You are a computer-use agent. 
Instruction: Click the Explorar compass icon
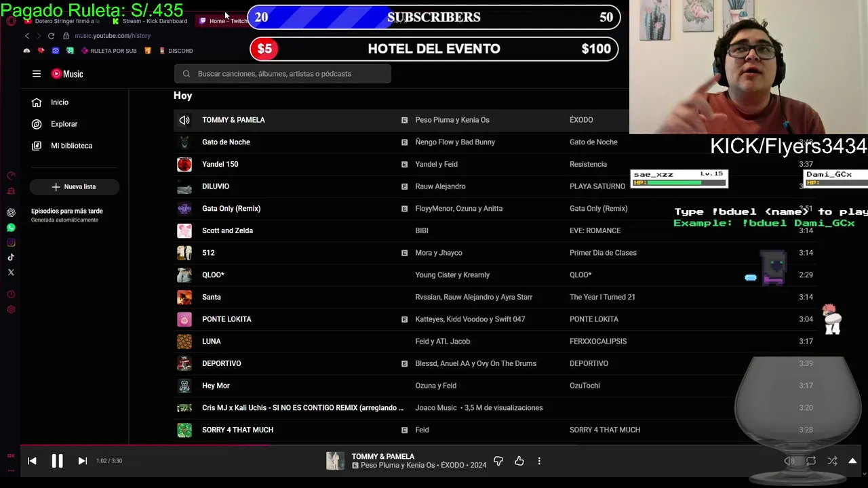click(37, 124)
